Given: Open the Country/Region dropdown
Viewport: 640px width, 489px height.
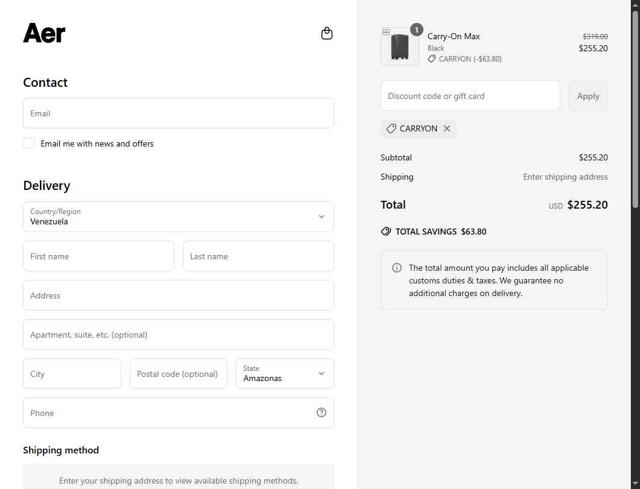Looking at the screenshot, I should pos(178,216).
